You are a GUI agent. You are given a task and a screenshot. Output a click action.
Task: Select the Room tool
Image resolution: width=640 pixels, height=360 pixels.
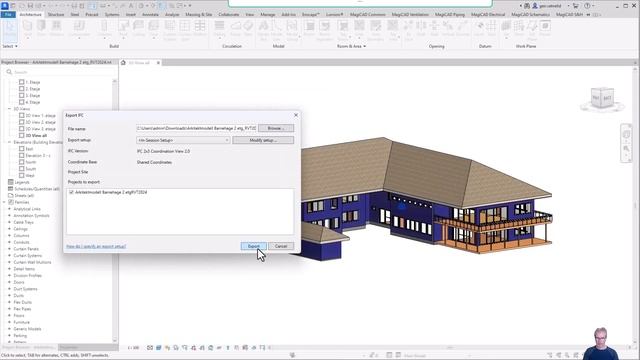pyautogui.click(x=309, y=29)
